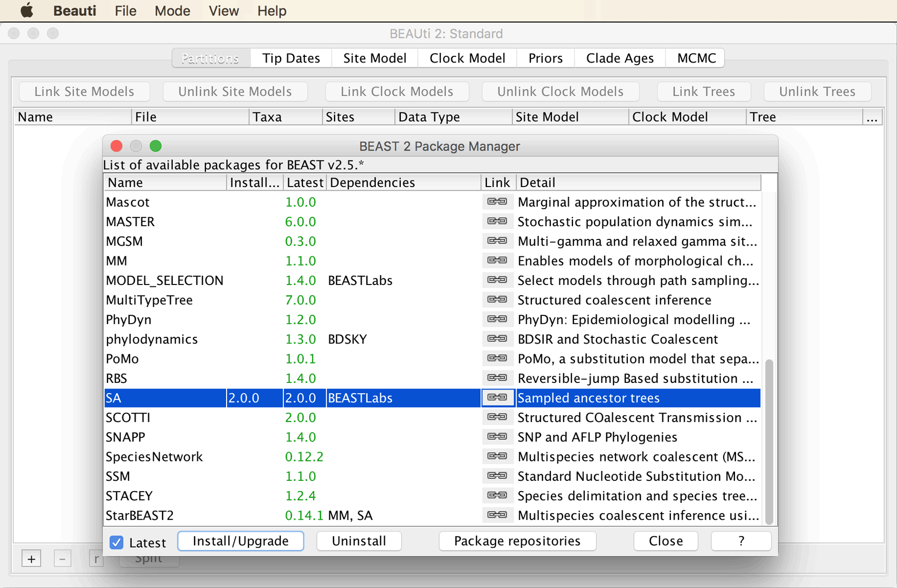Open the link icon for SSM package
The height and width of the screenshot is (588, 897).
pos(497,476)
